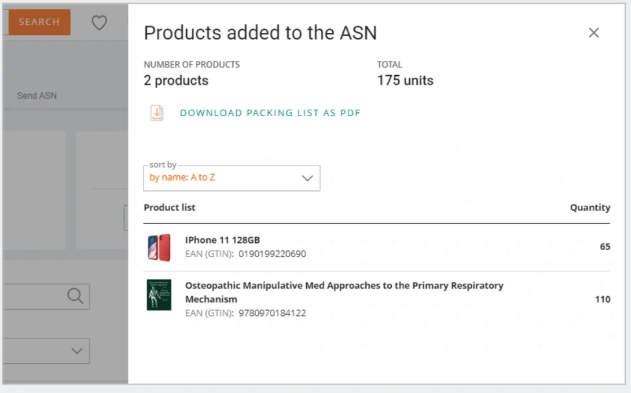Open the sort by dropdown
Viewport: 631px width, 393px height.
point(232,178)
